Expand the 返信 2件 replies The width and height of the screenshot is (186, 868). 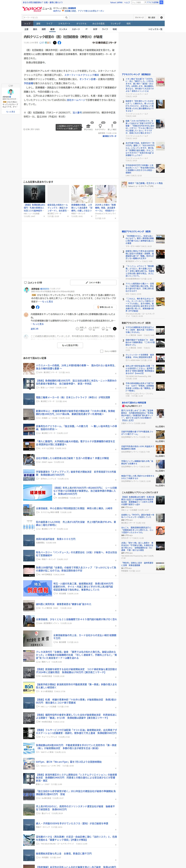[x=35, y=329]
